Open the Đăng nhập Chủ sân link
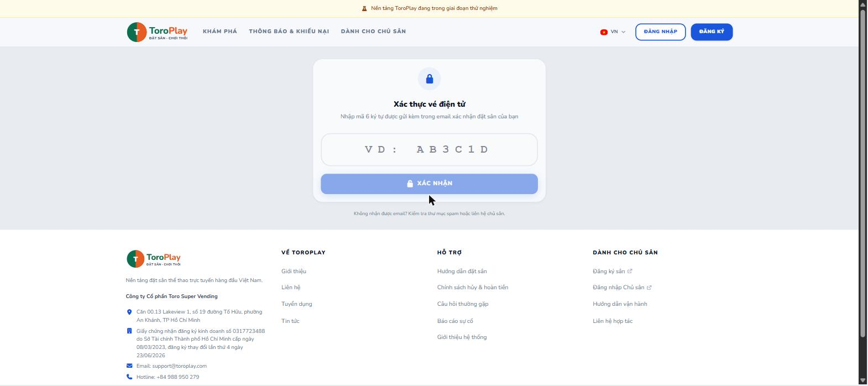 point(619,288)
